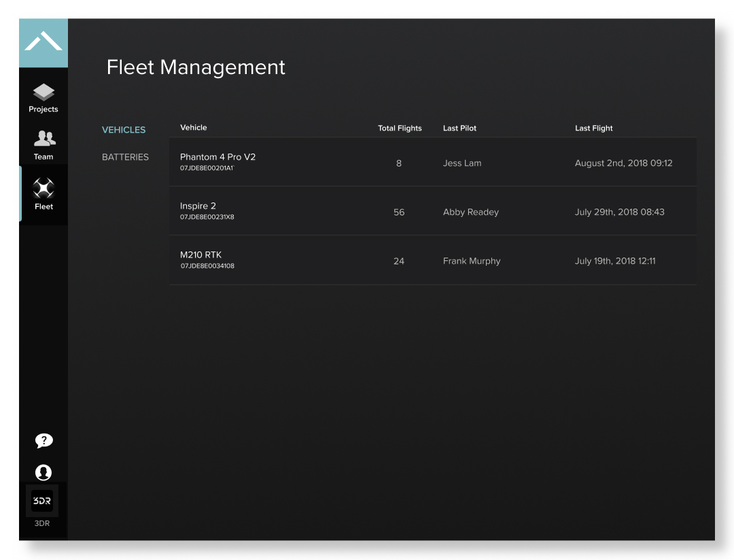The image size is (734, 560).
Task: Click the flight count 24
Action: (399, 261)
